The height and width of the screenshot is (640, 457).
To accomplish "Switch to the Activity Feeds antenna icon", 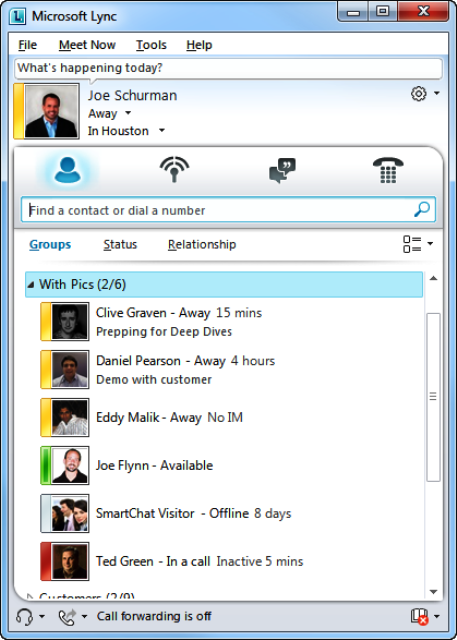I will [174, 170].
